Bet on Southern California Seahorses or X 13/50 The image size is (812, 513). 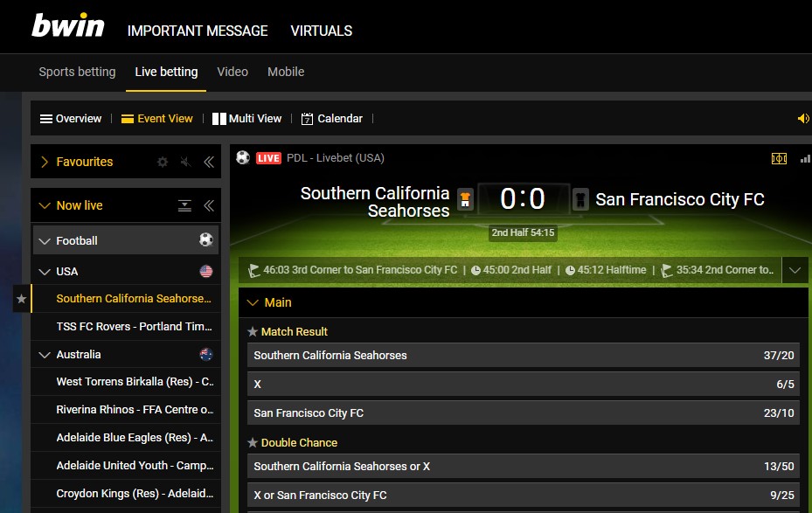click(524, 467)
